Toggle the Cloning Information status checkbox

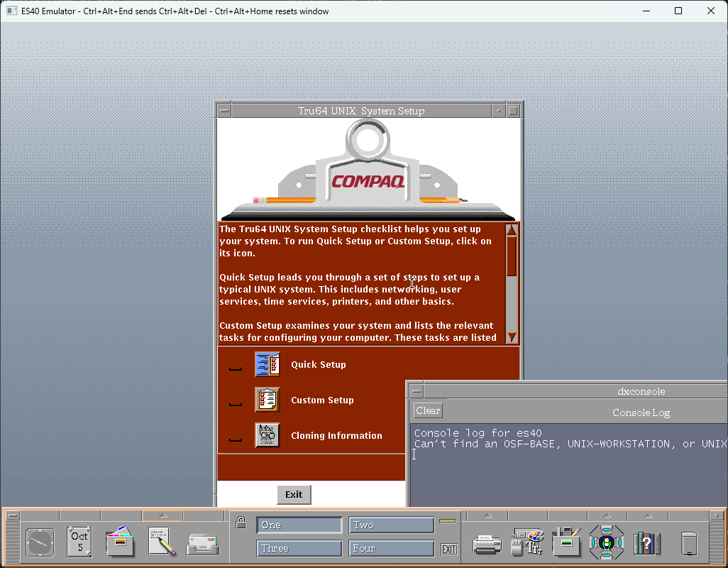click(236, 435)
